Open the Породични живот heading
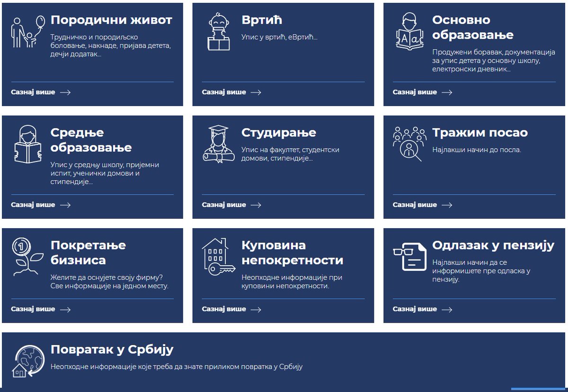568x392 pixels. click(111, 20)
